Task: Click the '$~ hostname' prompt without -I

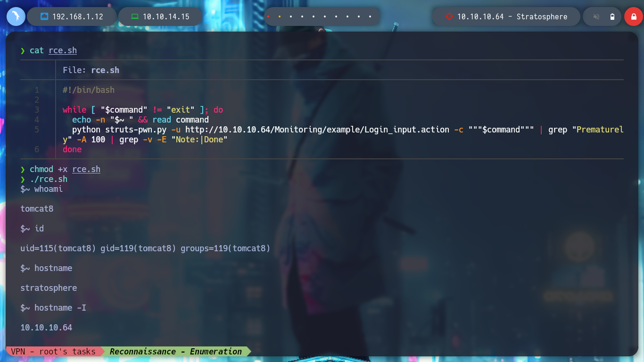Action: click(x=46, y=268)
